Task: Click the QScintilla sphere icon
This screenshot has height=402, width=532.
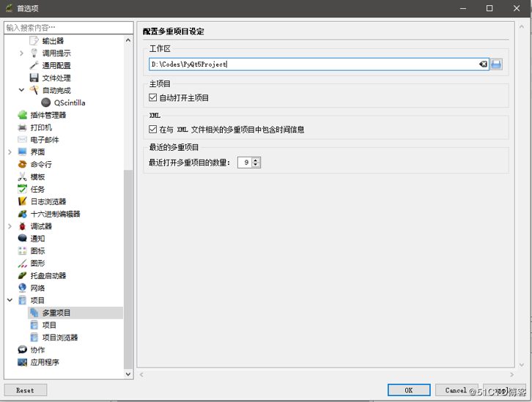Action: coord(46,103)
